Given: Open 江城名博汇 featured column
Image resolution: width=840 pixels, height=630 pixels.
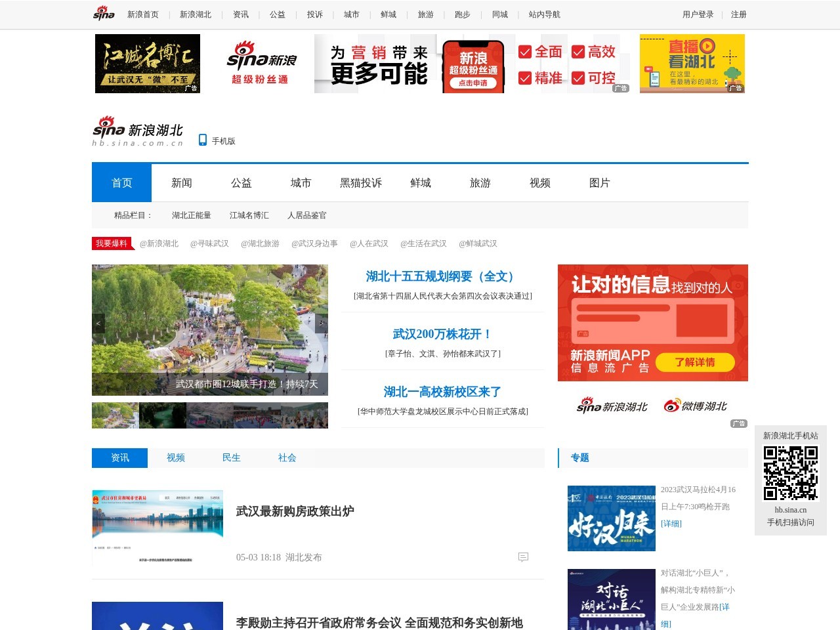Looking at the screenshot, I should tap(249, 215).
